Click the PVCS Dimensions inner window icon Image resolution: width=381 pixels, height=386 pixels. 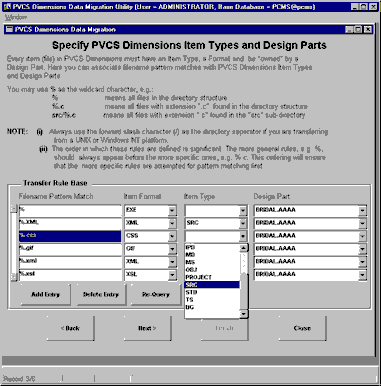(x=9, y=29)
